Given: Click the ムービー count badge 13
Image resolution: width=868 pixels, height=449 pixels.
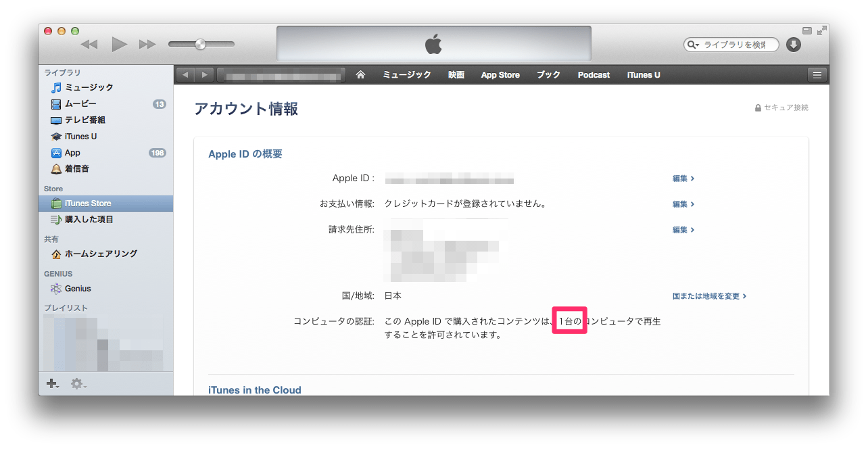Looking at the screenshot, I should pos(160,104).
